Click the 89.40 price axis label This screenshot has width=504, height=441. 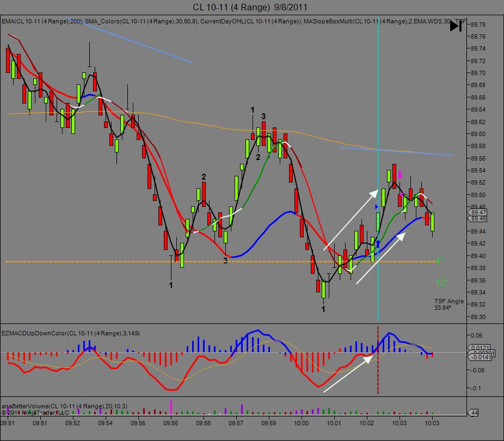click(x=478, y=256)
